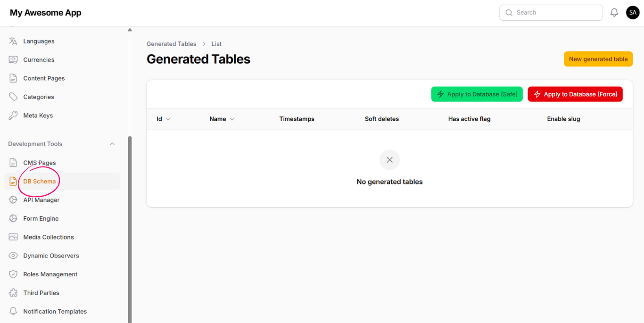This screenshot has height=323, width=644.
Task: Click the Media Collections image icon
Action: tap(13, 237)
